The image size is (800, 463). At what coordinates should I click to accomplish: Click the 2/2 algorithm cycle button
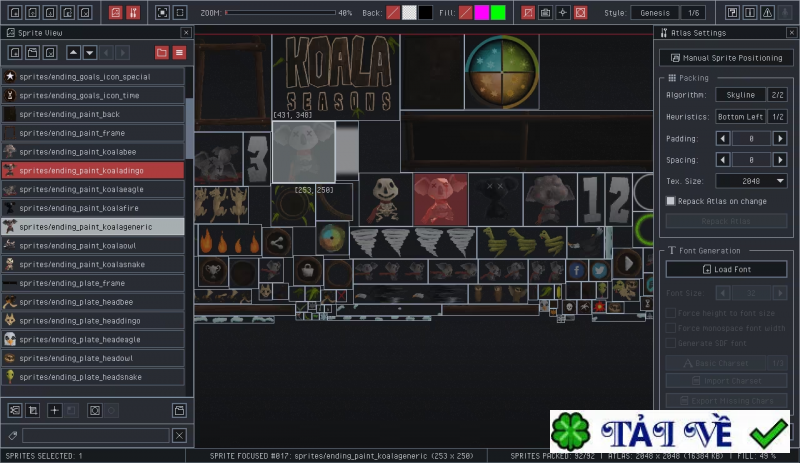[x=777, y=95]
